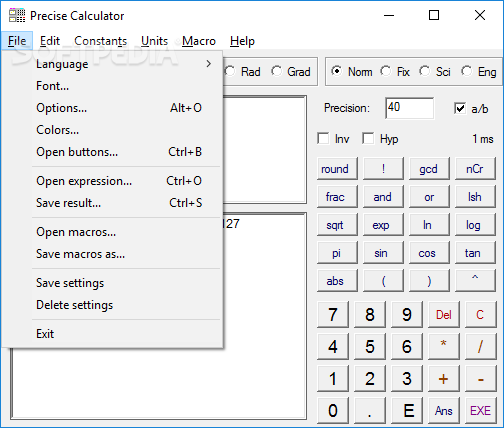Viewport: 504px width, 428px height.
Task: Close the File menu via File
Action: click(x=17, y=41)
